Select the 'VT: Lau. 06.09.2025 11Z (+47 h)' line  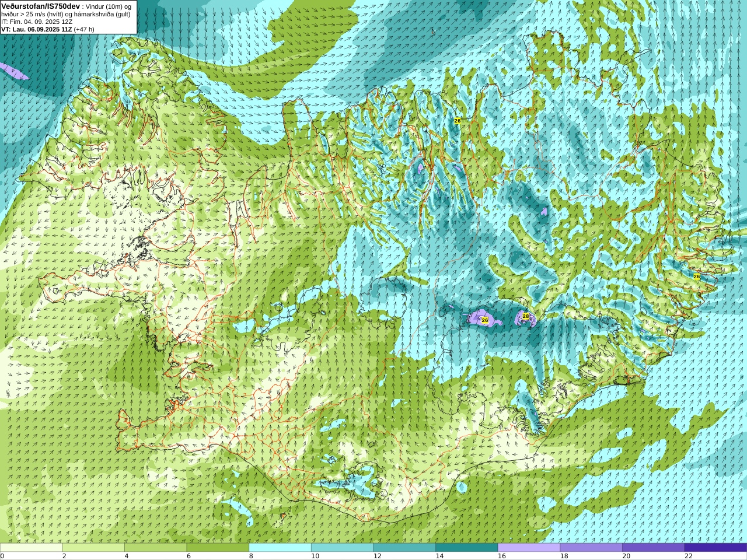47,29
